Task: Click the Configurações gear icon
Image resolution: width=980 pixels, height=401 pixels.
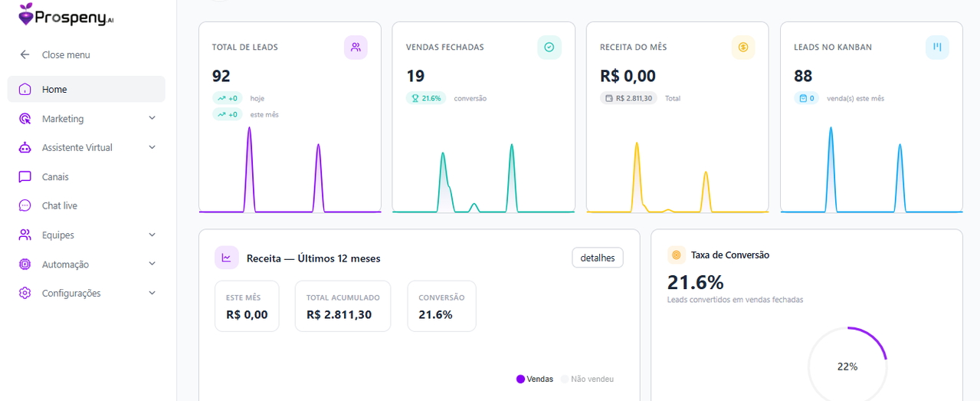Action: 25,293
